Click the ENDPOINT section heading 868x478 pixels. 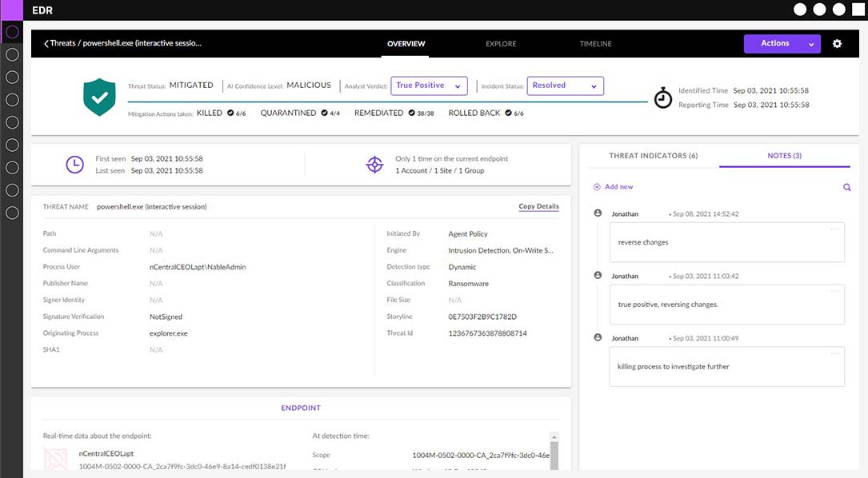[301, 408]
